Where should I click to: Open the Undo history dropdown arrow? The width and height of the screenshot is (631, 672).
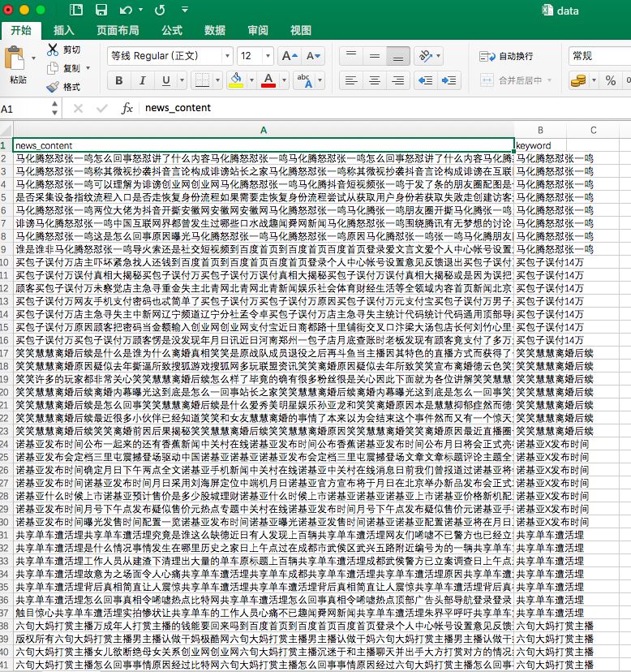pyautogui.click(x=141, y=10)
